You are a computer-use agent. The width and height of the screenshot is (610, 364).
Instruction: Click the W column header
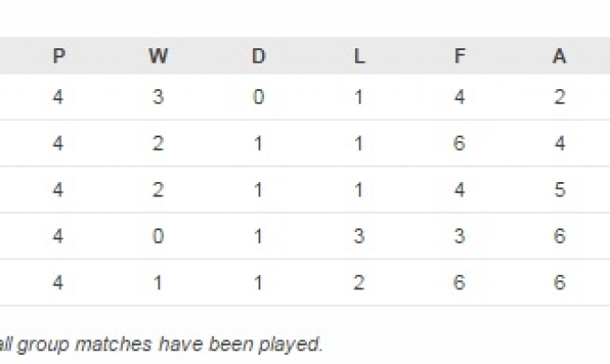click(x=158, y=56)
